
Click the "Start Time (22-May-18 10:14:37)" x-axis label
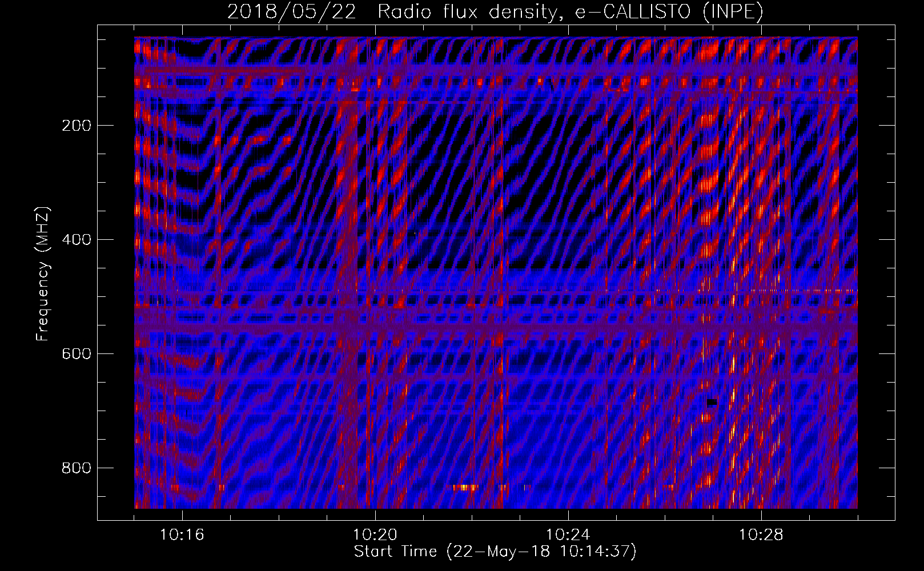coord(495,552)
